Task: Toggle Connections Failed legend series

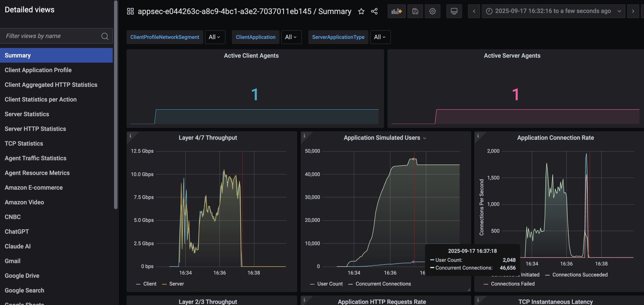Action: (512, 284)
